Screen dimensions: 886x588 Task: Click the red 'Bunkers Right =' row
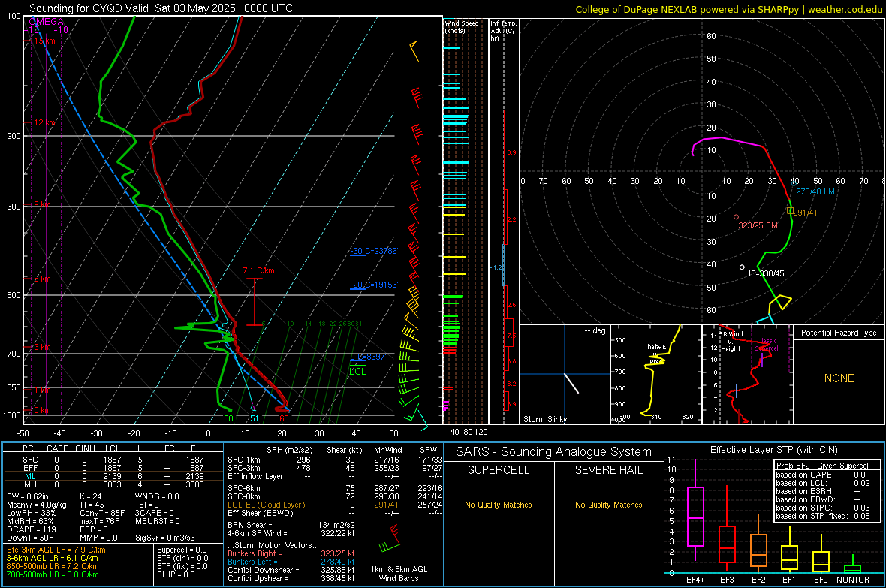click(291, 553)
